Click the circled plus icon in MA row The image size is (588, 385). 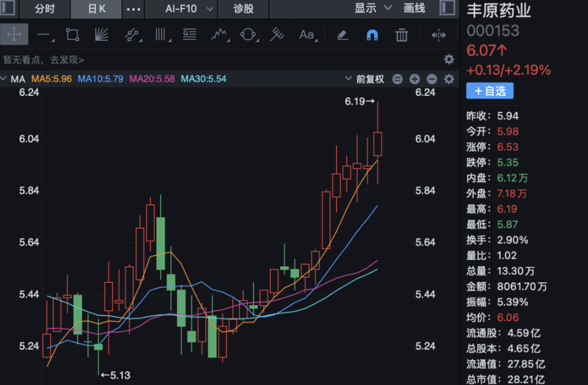[x=414, y=79]
